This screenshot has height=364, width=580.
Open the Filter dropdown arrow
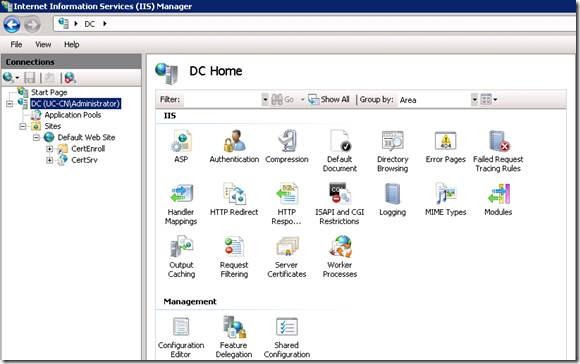click(x=265, y=100)
